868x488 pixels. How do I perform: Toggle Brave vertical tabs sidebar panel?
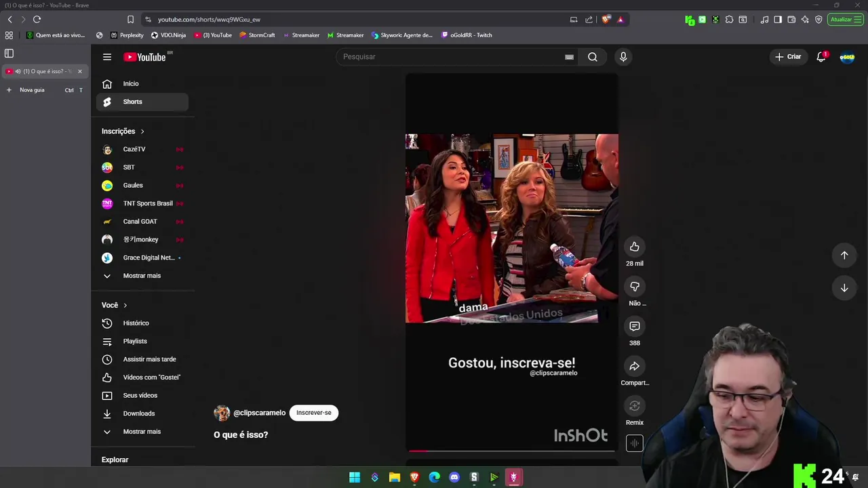9,54
